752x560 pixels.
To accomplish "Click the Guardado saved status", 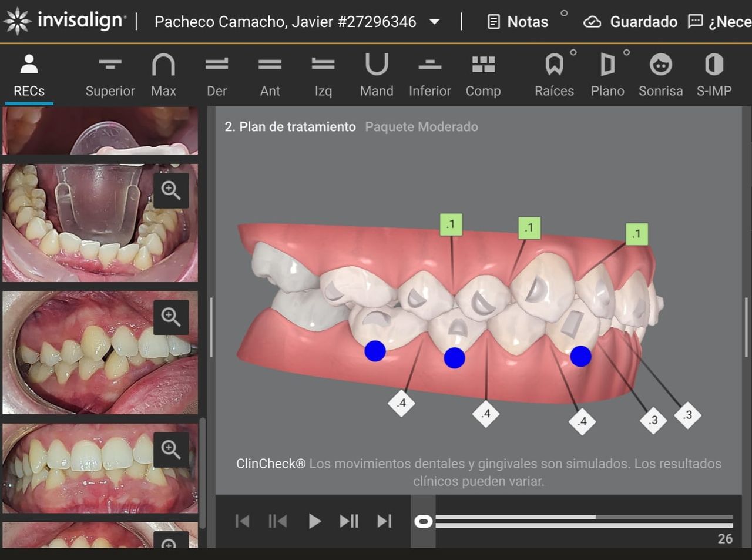I will (x=630, y=22).
